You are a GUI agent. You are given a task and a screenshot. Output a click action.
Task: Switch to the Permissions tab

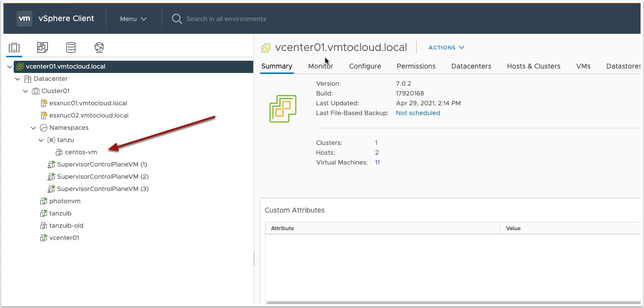click(x=416, y=66)
